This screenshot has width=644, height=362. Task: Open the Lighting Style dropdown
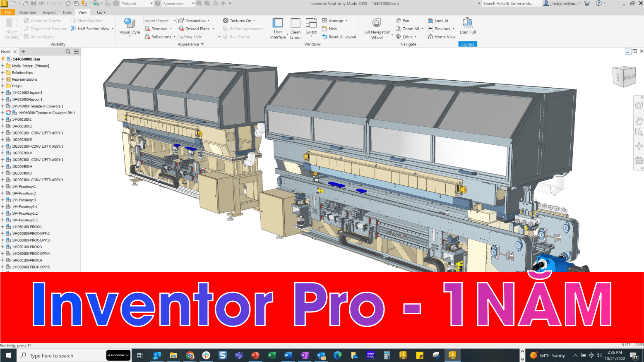(199, 37)
